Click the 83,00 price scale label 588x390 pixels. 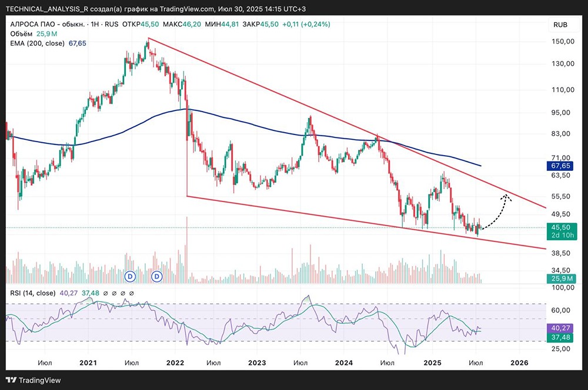tap(560, 134)
